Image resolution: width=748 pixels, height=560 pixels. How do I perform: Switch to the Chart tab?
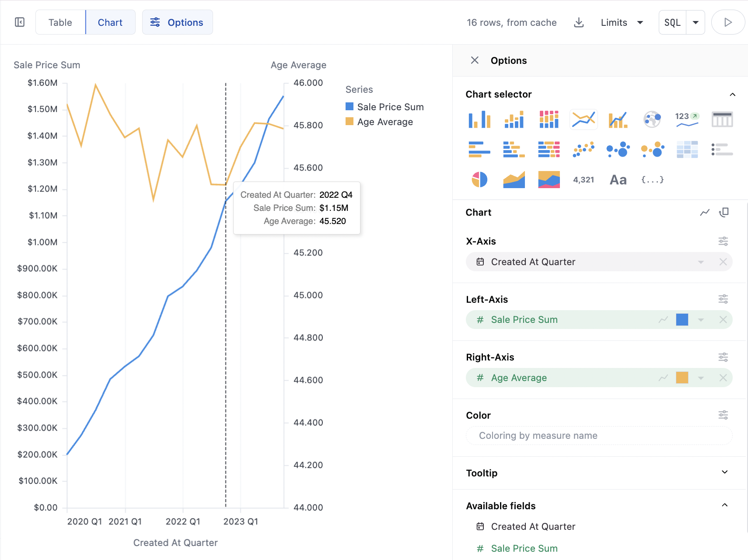(110, 22)
